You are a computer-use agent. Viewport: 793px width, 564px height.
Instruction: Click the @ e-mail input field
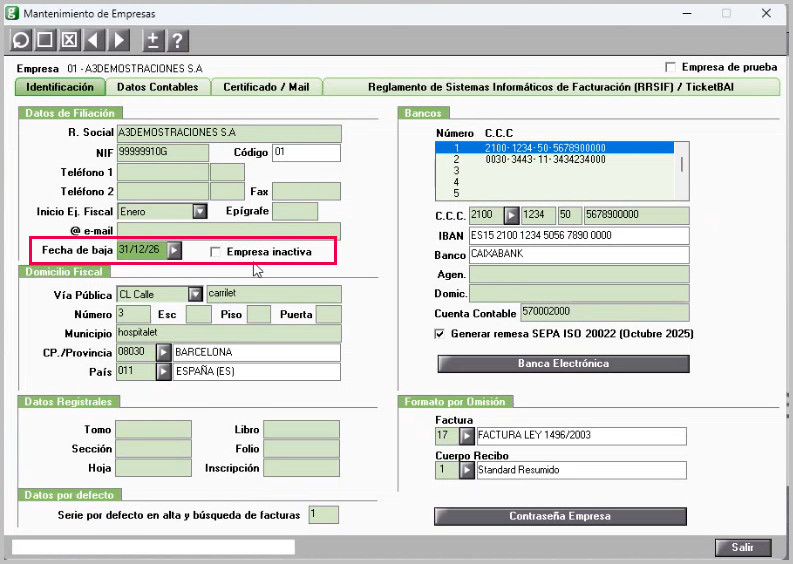pos(229,231)
